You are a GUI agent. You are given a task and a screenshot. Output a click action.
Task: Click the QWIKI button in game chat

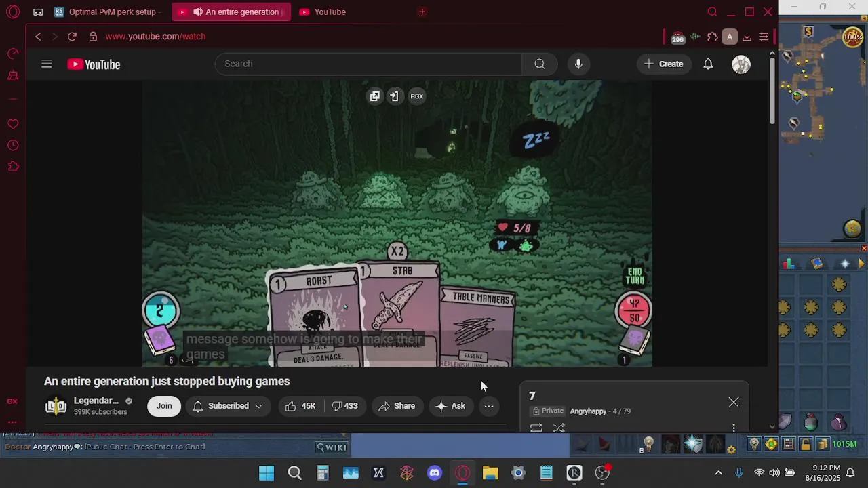click(x=332, y=447)
